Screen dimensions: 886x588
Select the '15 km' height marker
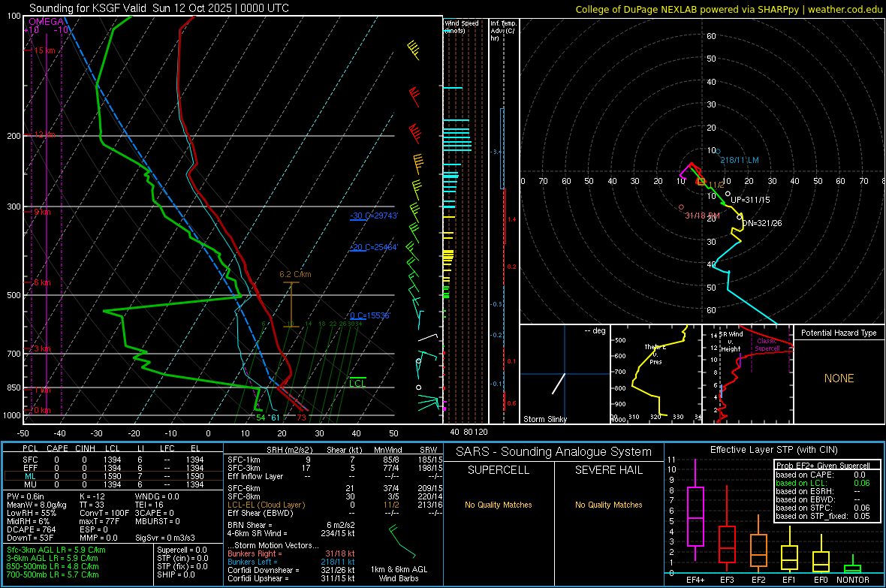[44, 50]
